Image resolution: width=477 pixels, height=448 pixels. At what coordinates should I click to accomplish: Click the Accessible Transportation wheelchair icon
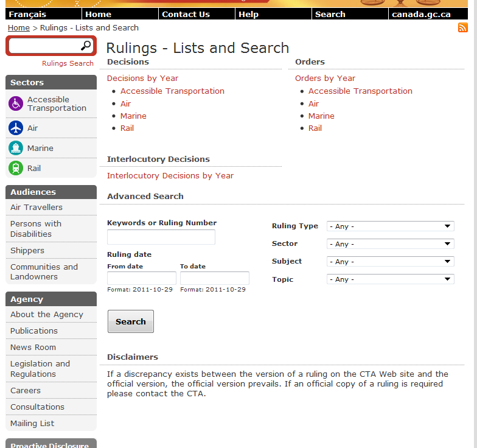(x=16, y=103)
